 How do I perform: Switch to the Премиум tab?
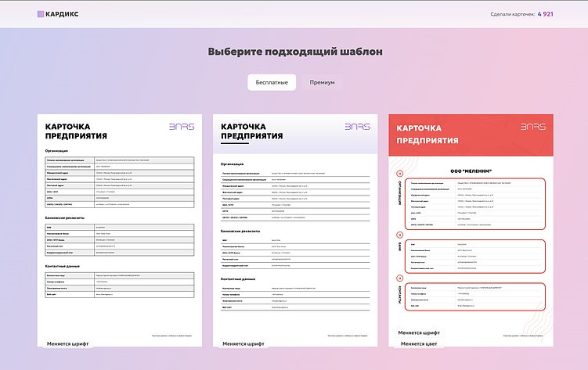click(x=322, y=82)
